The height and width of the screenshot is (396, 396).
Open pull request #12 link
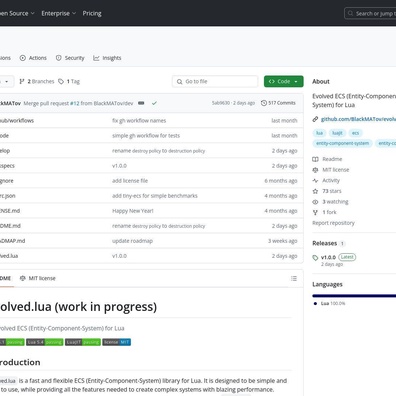(75, 103)
